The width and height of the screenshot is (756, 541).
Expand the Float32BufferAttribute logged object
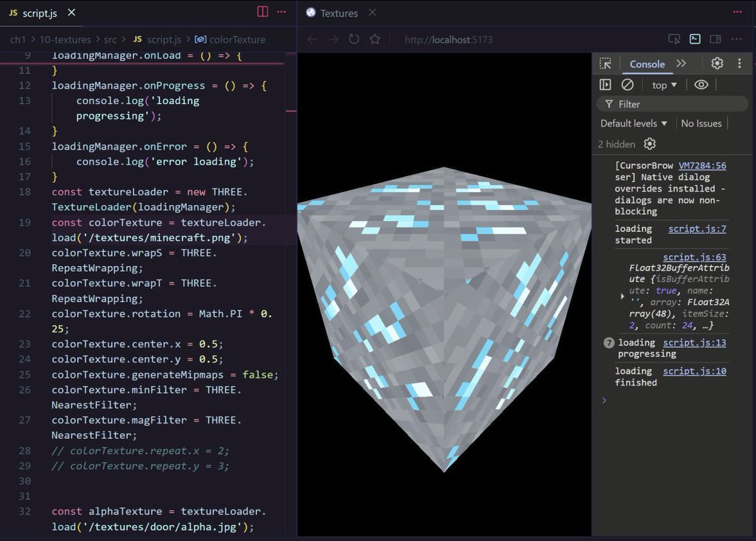point(622,296)
